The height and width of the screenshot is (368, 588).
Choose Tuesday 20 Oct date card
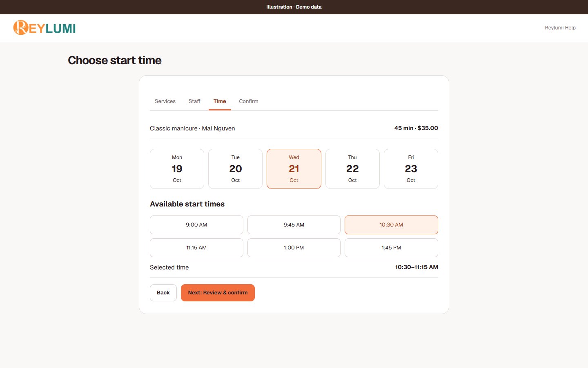(236, 169)
